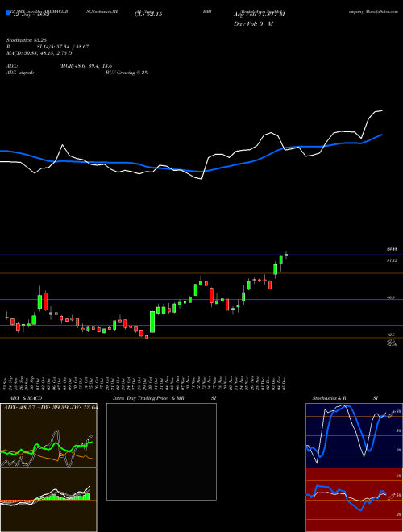The height and width of the screenshot is (532, 403).
Task: Open the ADX indicator chart panel
Action: coord(48,435)
